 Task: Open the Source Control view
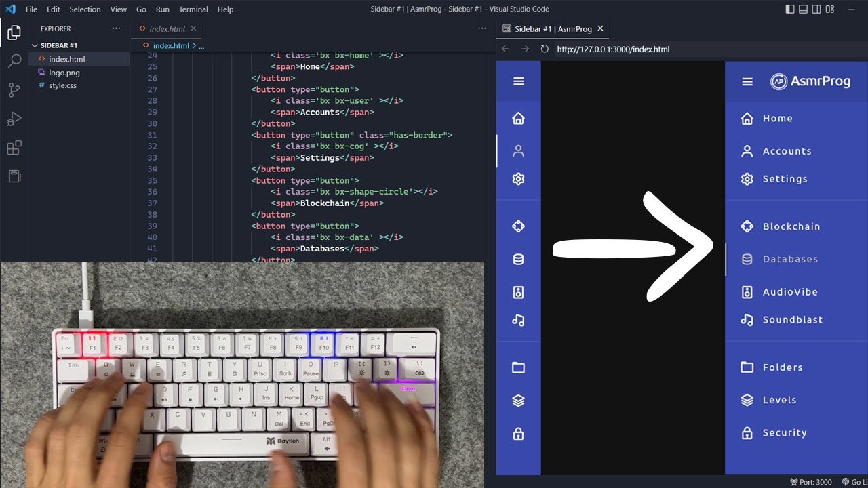[14, 89]
